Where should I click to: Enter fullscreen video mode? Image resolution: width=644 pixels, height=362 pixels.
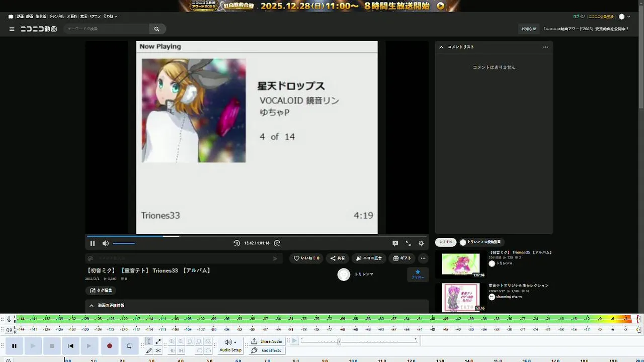click(x=408, y=243)
